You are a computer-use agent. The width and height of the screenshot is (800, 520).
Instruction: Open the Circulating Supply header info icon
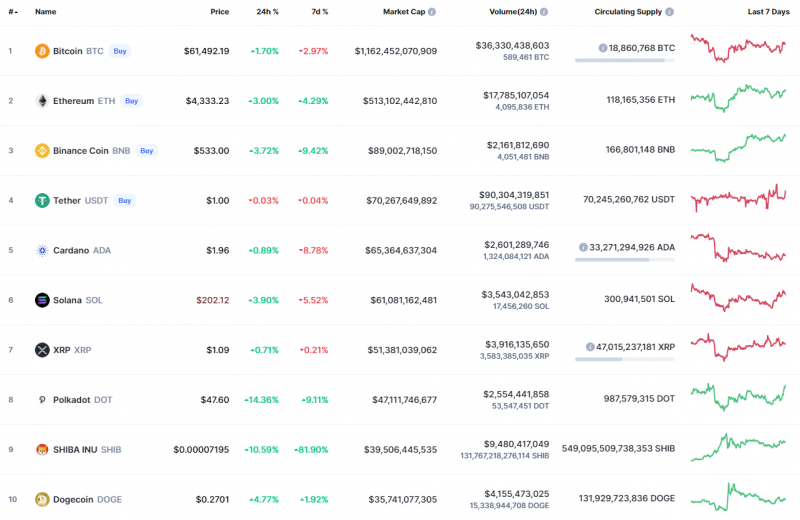(669, 12)
